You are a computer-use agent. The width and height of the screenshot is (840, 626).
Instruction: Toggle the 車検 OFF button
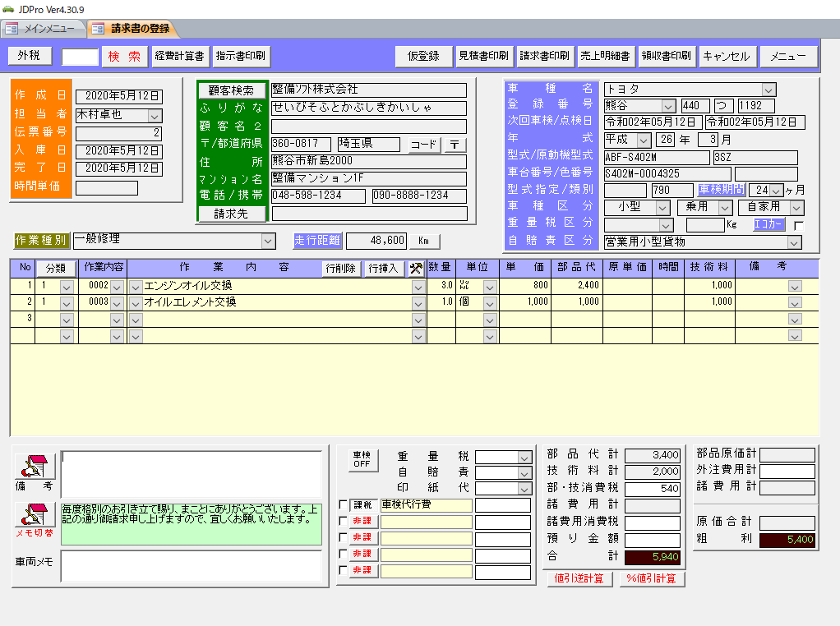[x=362, y=460]
